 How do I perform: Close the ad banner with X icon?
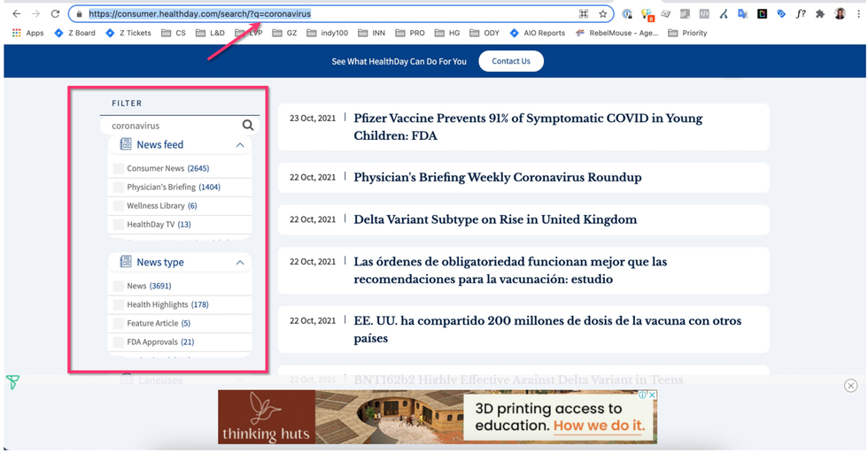[850, 385]
